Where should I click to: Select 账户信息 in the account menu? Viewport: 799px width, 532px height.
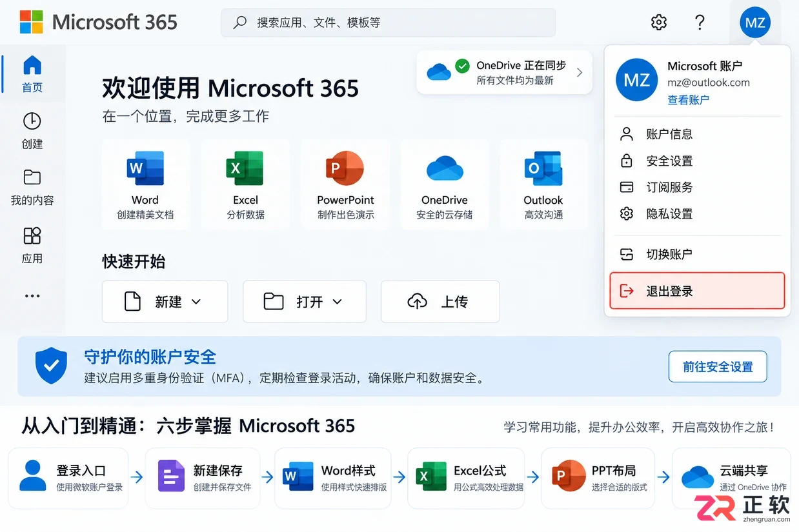[x=698, y=134]
